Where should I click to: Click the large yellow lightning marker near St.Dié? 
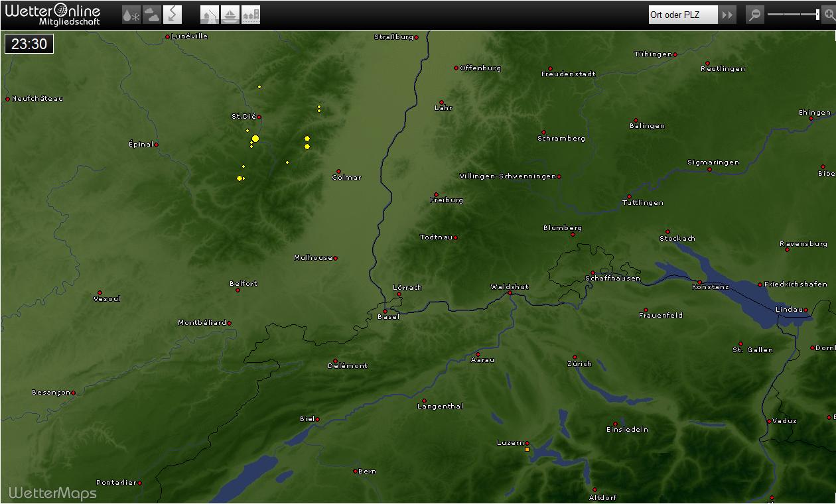coord(255,138)
